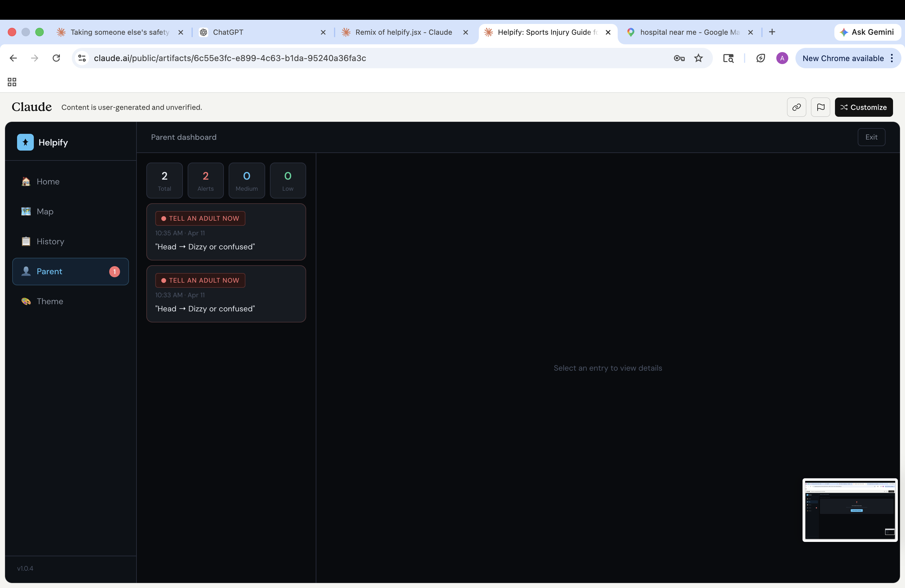Viewport: 905px width, 588px height.
Task: Click the Exit button
Action: (871, 137)
